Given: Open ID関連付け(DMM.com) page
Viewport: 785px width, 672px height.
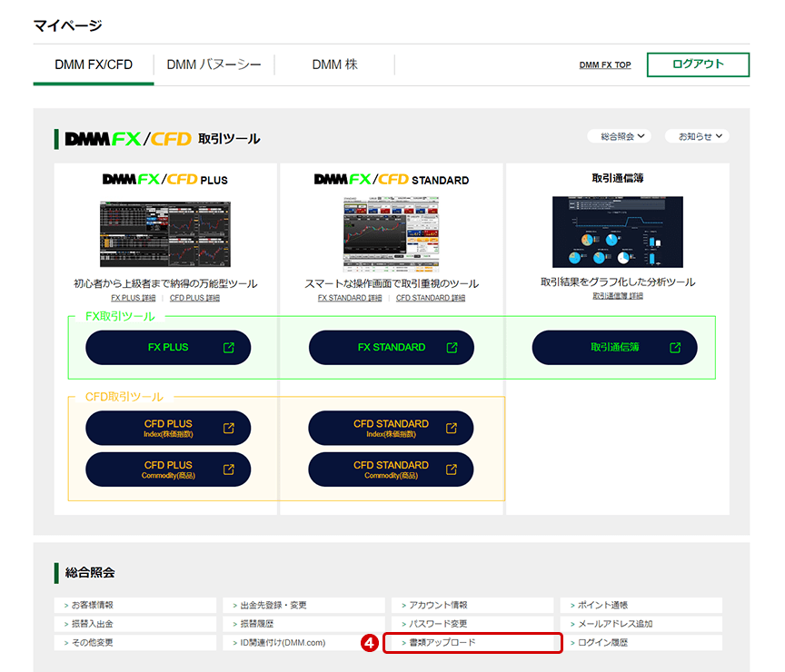Looking at the screenshot, I should pos(303,642).
